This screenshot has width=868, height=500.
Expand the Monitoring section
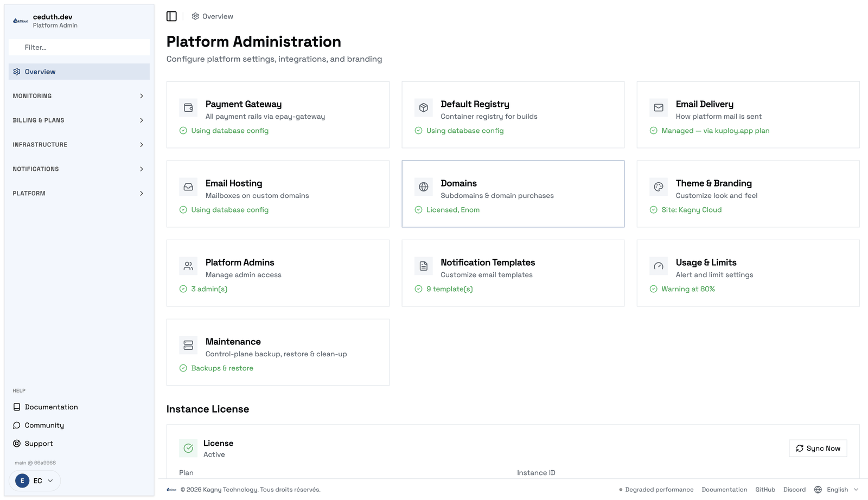pos(79,96)
